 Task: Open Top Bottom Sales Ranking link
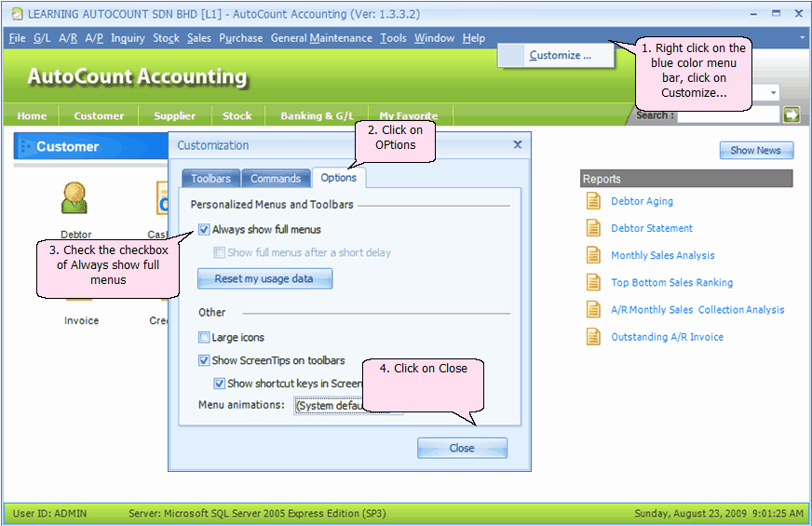pyautogui.click(x=672, y=283)
